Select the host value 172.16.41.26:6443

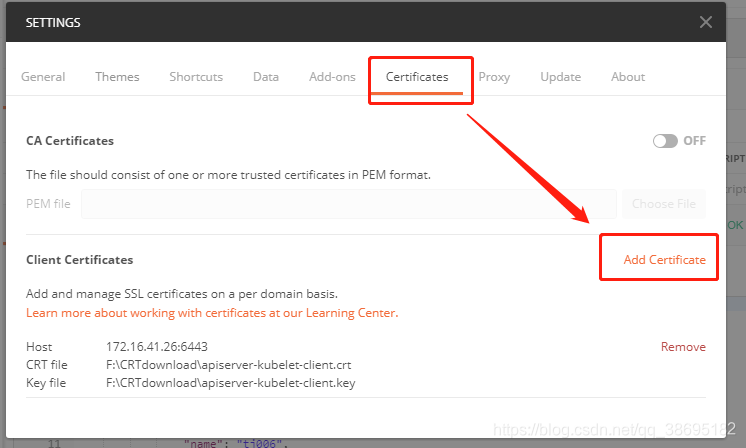(157, 347)
